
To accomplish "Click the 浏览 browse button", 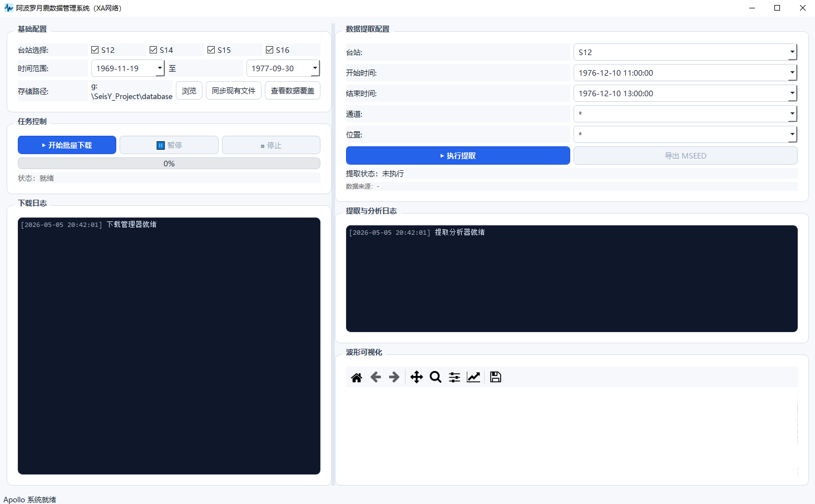I will click(x=189, y=91).
